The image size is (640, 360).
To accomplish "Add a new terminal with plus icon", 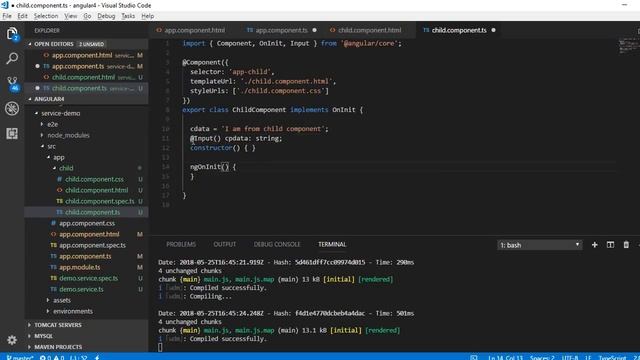I will 594,245.
